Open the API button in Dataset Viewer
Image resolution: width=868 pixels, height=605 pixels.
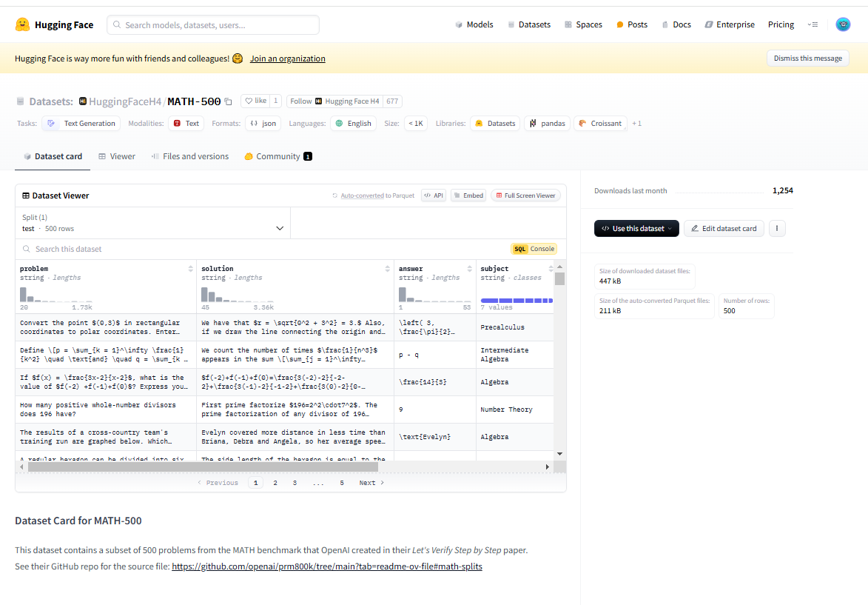[434, 195]
